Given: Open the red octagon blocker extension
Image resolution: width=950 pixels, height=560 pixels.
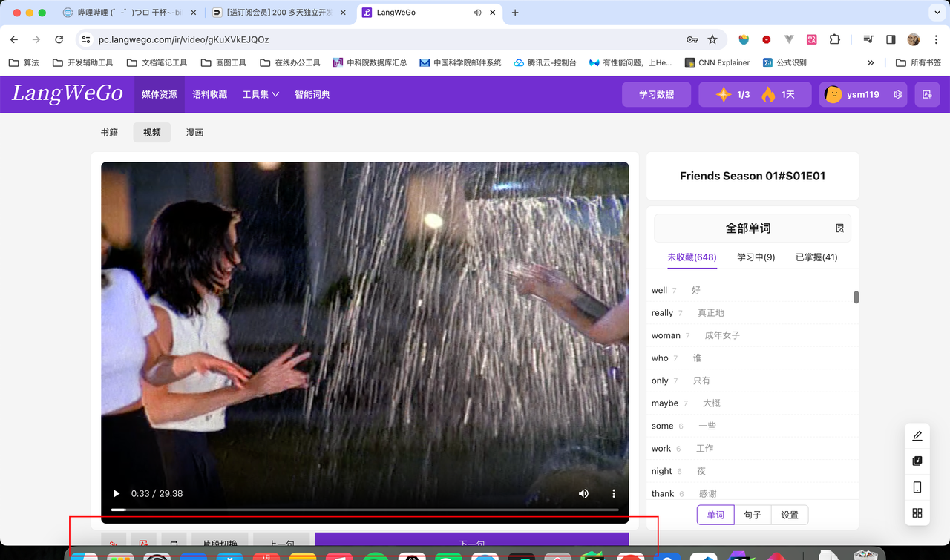Looking at the screenshot, I should coord(766,39).
